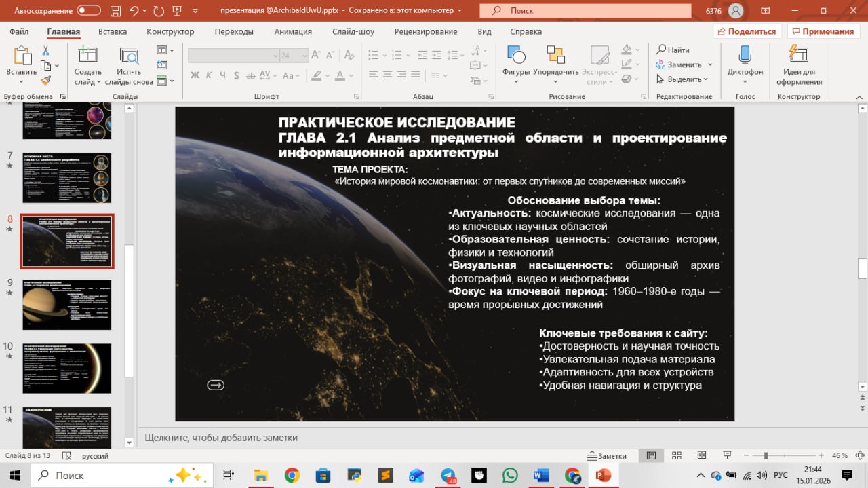868x488 pixels.
Task: Open the File (Файл) tab
Action: pyautogui.click(x=19, y=31)
